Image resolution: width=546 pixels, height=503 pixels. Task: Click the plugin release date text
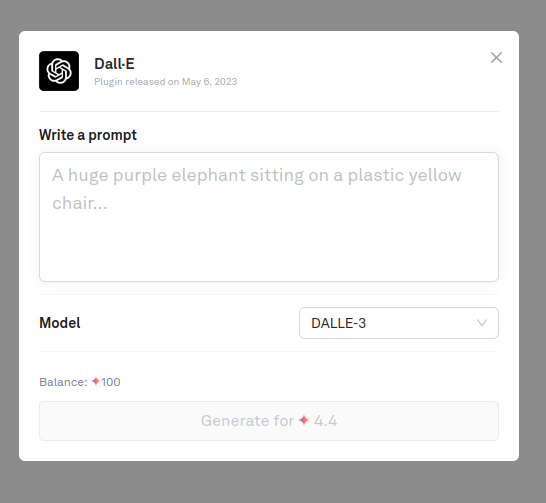[x=165, y=82]
